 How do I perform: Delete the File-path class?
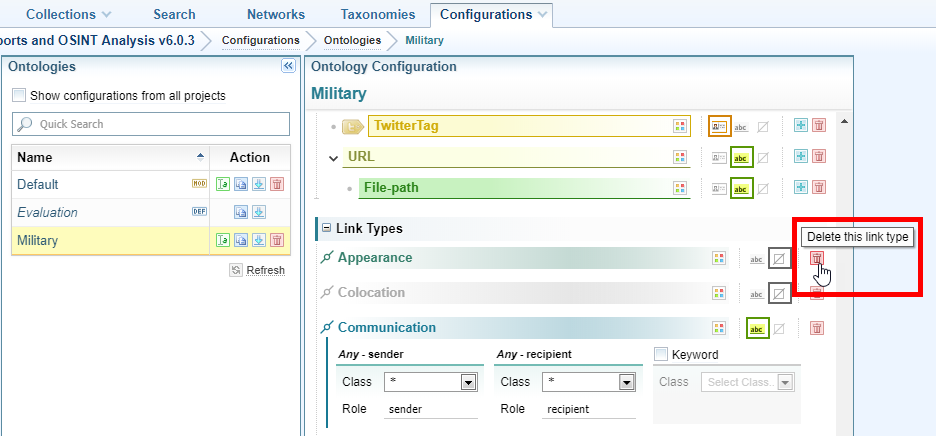coord(818,188)
